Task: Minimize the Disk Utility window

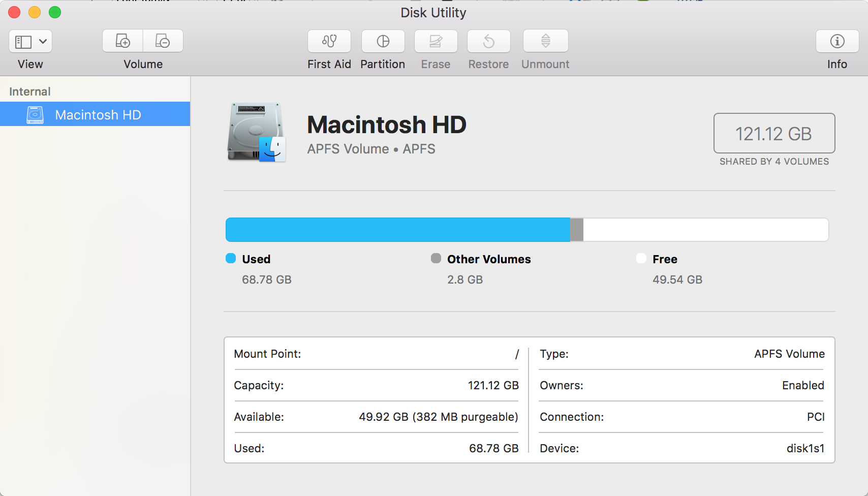Action: coord(35,12)
